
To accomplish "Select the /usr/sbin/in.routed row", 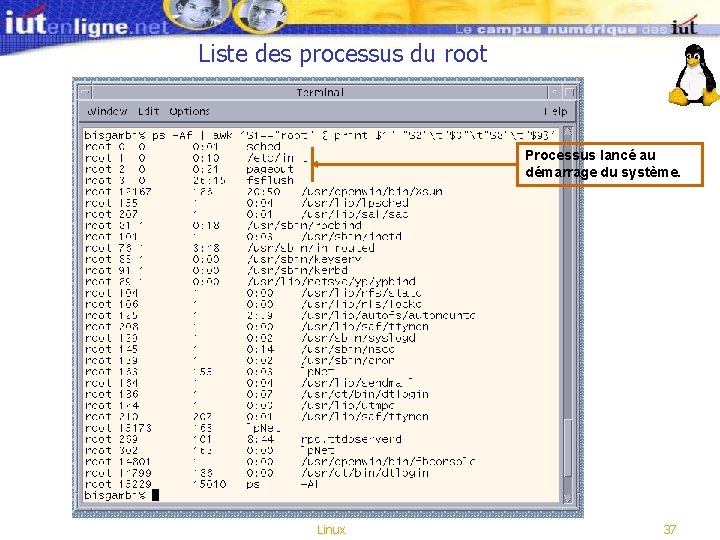I will [230, 248].
